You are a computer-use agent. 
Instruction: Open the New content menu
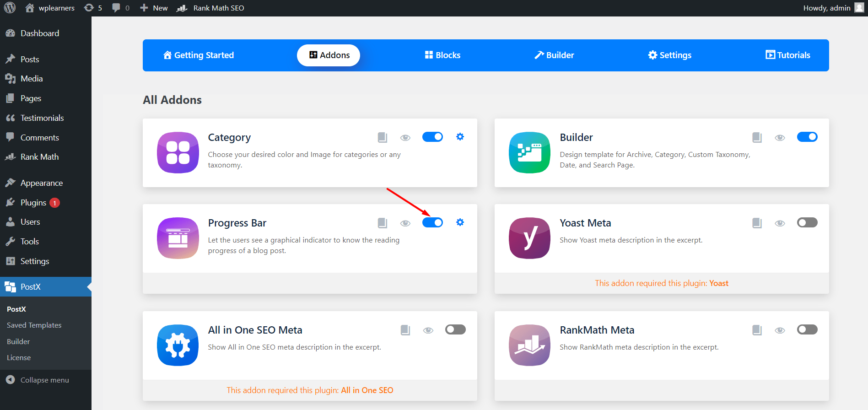[154, 8]
